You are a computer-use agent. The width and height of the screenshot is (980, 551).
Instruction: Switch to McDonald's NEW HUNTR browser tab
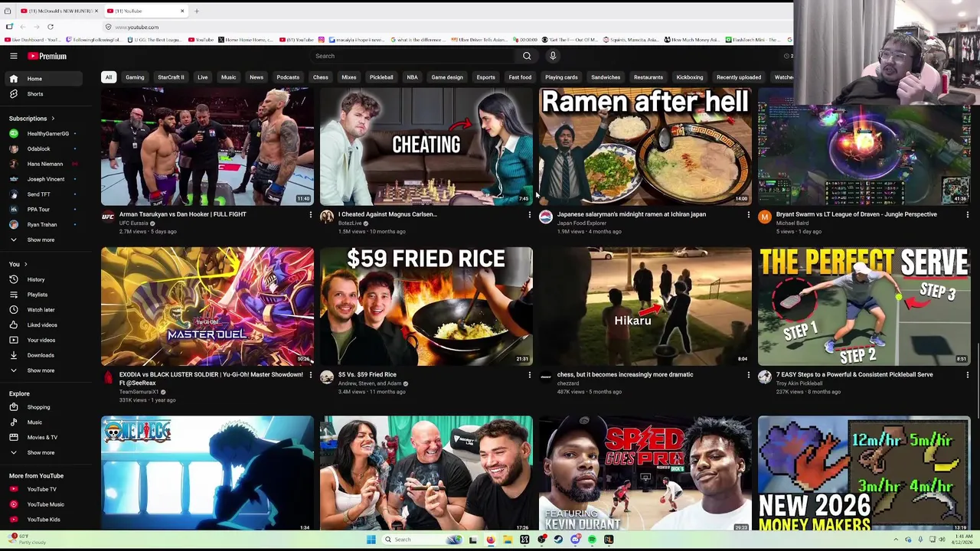pyautogui.click(x=59, y=11)
